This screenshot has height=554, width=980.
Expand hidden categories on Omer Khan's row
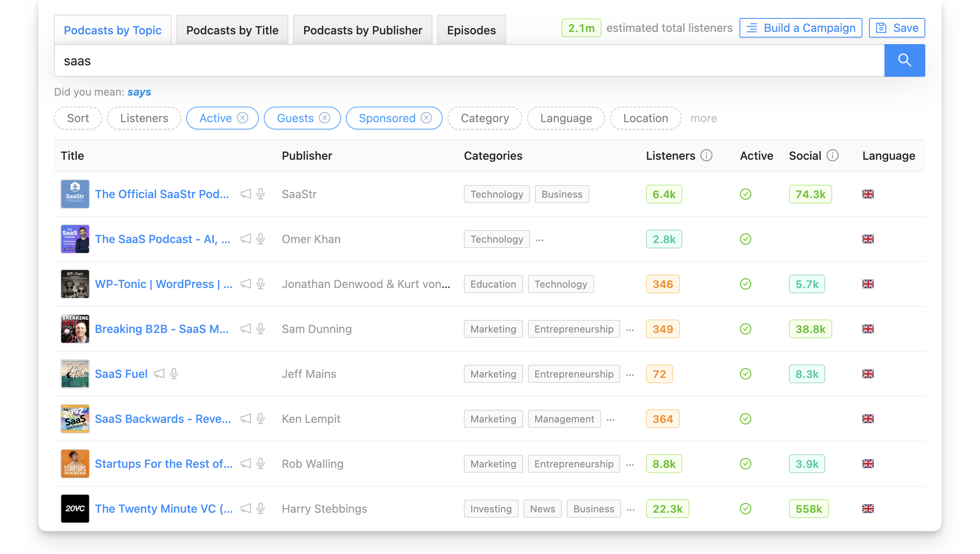pos(540,239)
